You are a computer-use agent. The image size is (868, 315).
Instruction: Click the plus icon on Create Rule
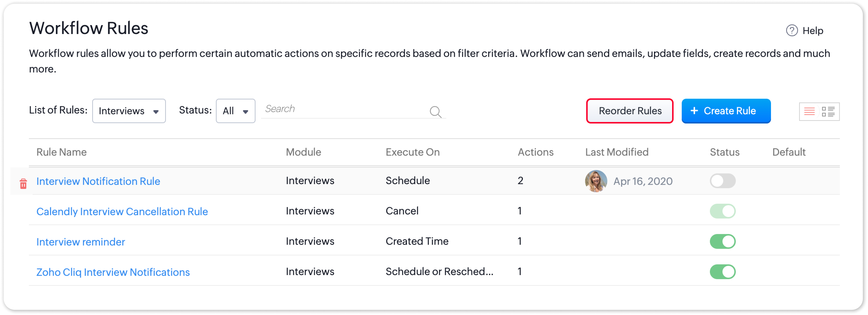(x=694, y=111)
